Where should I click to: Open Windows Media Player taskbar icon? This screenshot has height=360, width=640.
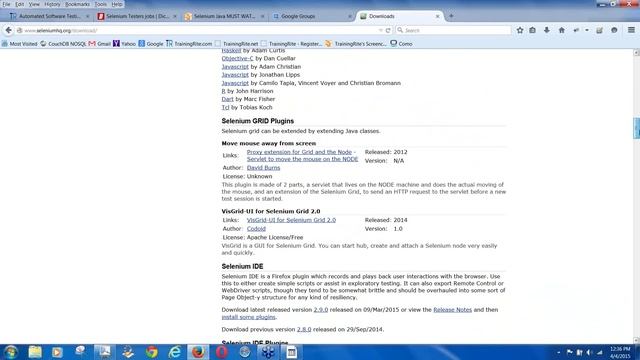(57, 352)
